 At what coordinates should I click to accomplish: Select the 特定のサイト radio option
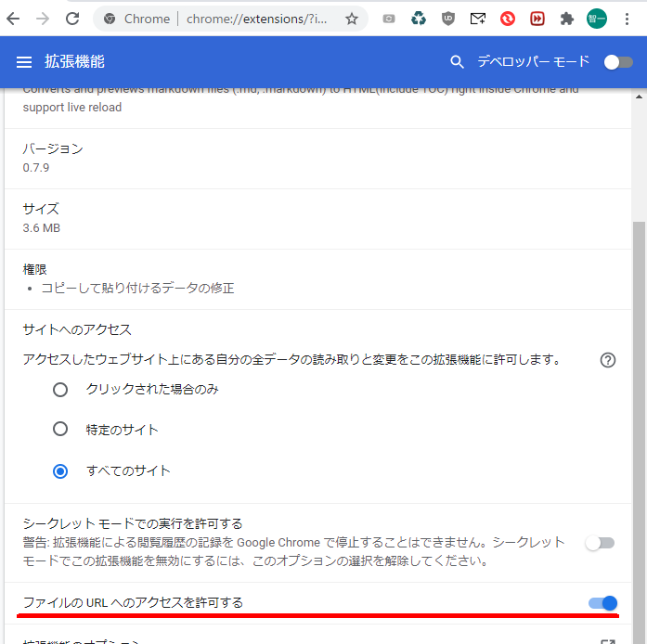pyautogui.click(x=60, y=430)
